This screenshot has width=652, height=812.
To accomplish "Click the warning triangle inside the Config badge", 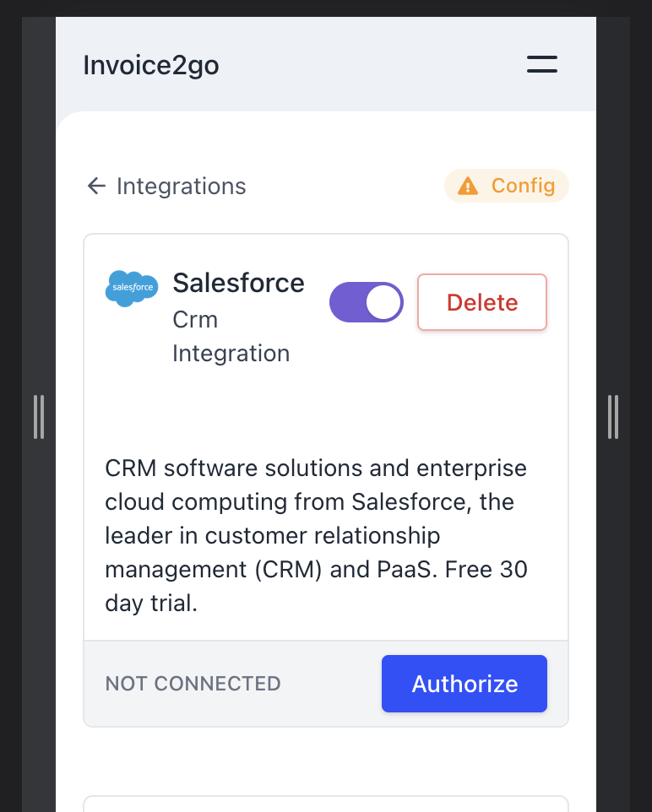I will [468, 185].
